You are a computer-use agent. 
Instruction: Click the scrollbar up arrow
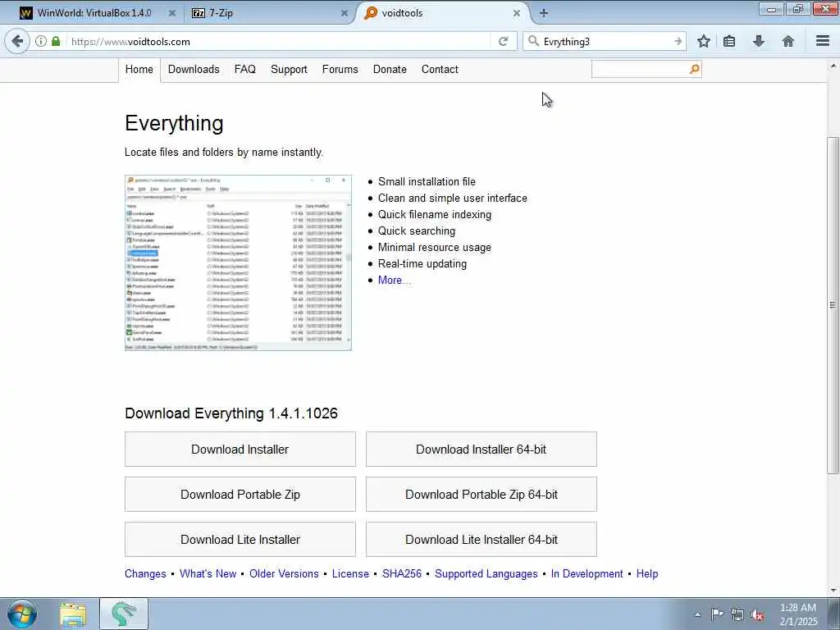pyautogui.click(x=833, y=66)
